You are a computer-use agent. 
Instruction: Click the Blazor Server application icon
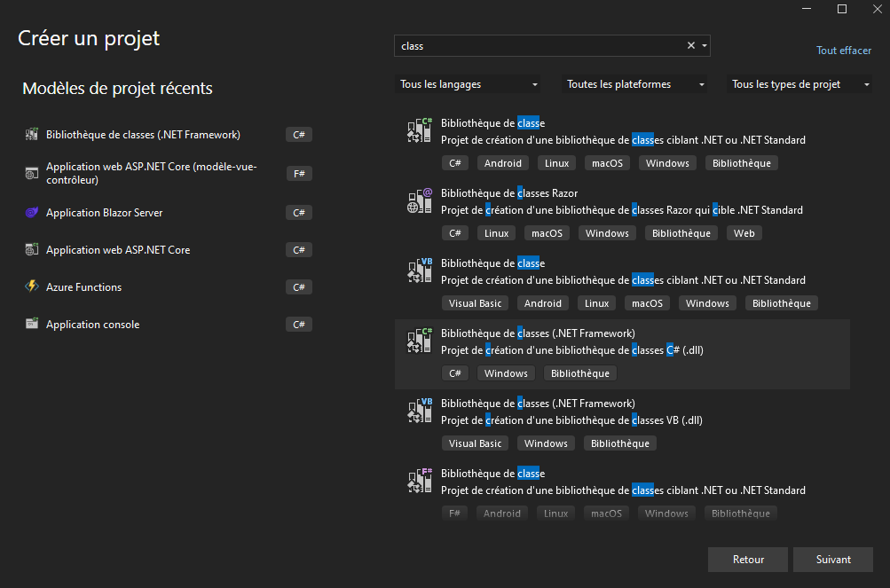click(32, 213)
